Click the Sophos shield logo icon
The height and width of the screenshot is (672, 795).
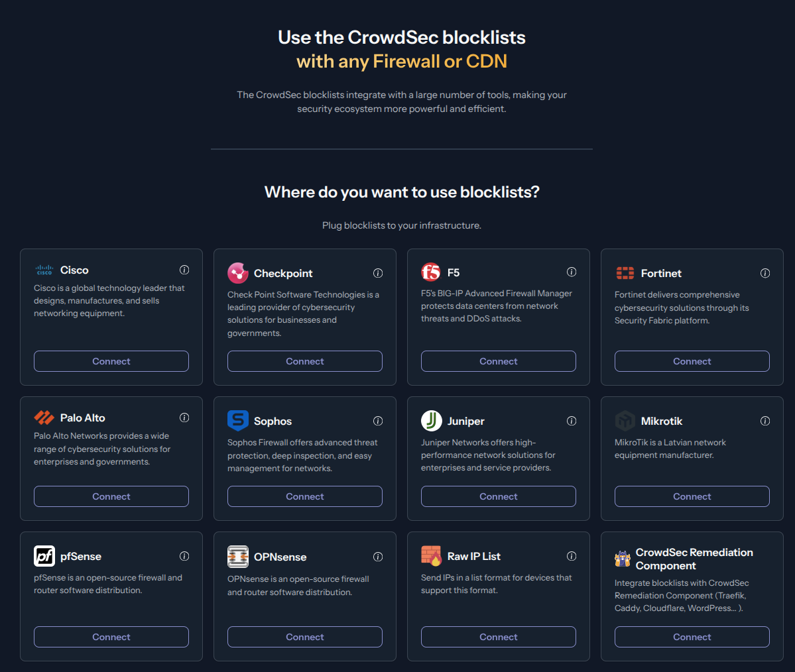coord(238,420)
